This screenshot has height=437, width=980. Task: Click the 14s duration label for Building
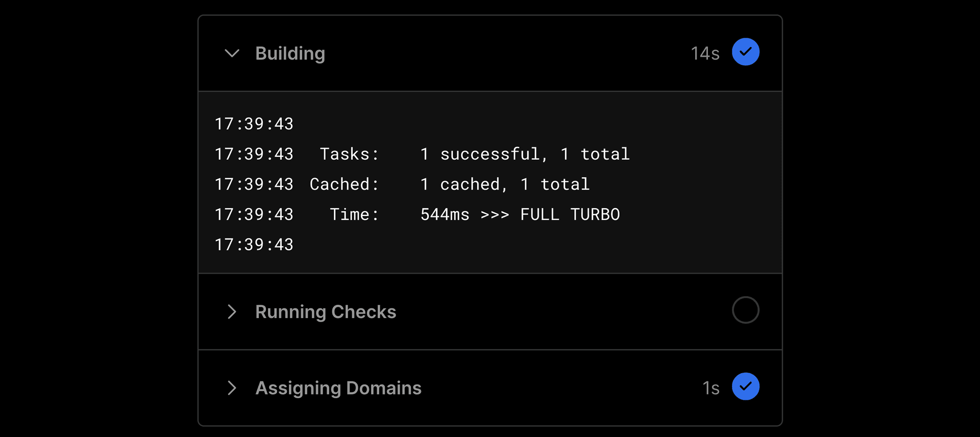(x=705, y=52)
